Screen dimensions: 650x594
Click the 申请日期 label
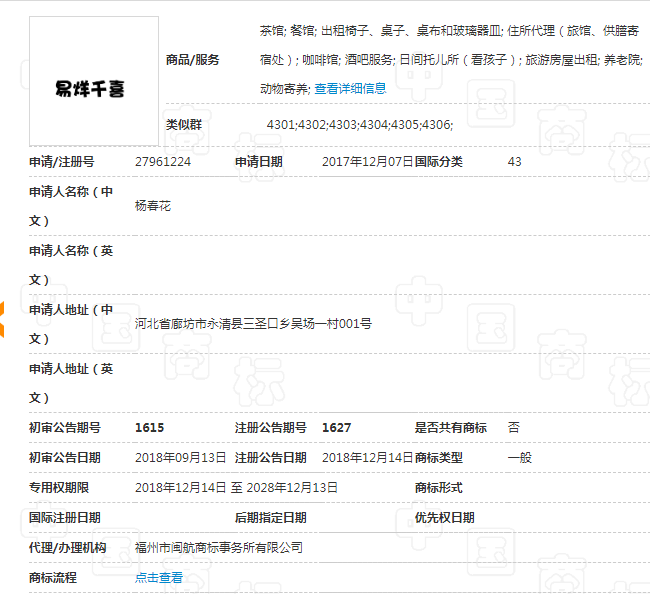(x=259, y=162)
